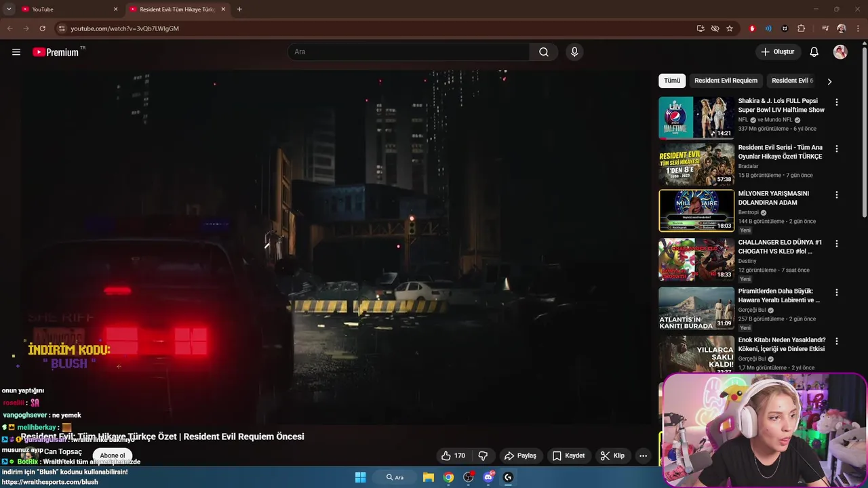Start voice search with microphone icon
The height and width of the screenshot is (488, 868).
coord(574,52)
